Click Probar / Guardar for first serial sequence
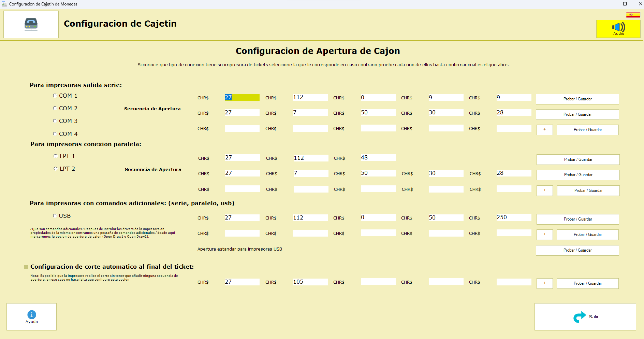Viewport: 644px width, 339px height. (x=577, y=99)
